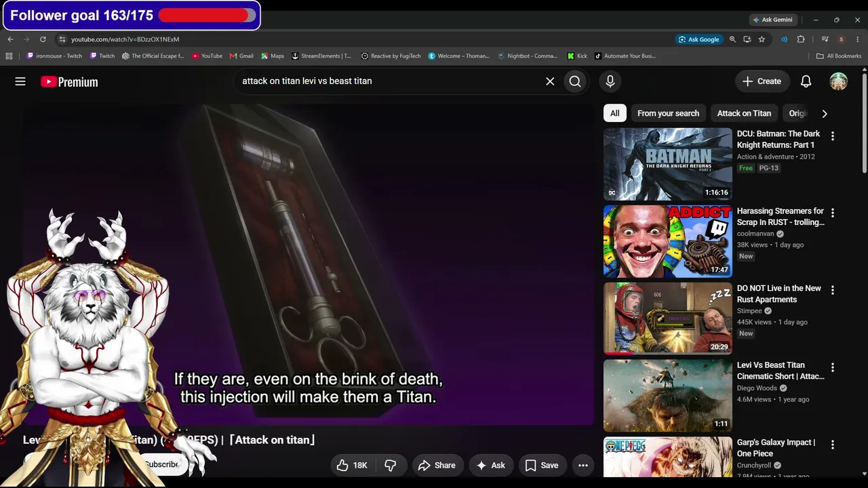This screenshot has width=868, height=488.
Task: Open video titled Harassing Streamers for Scrap
Action: point(781,217)
